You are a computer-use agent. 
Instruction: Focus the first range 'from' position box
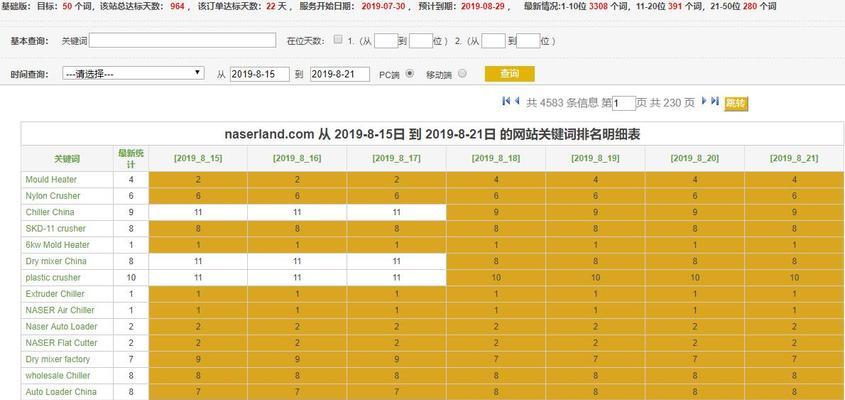[386, 41]
